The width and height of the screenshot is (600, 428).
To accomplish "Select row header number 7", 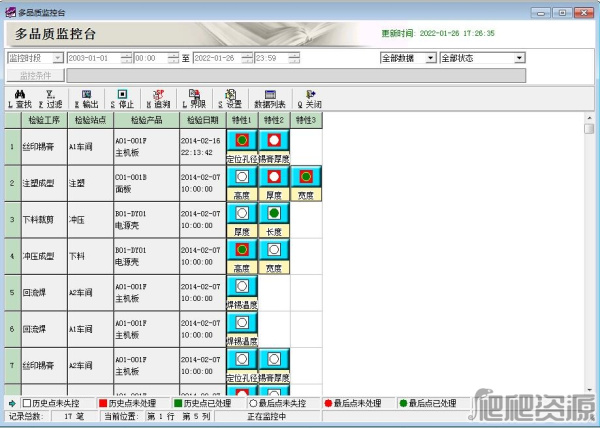I will click(x=13, y=365).
